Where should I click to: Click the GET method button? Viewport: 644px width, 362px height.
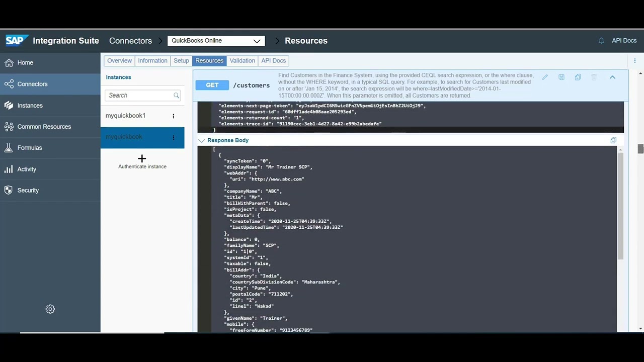(x=212, y=85)
